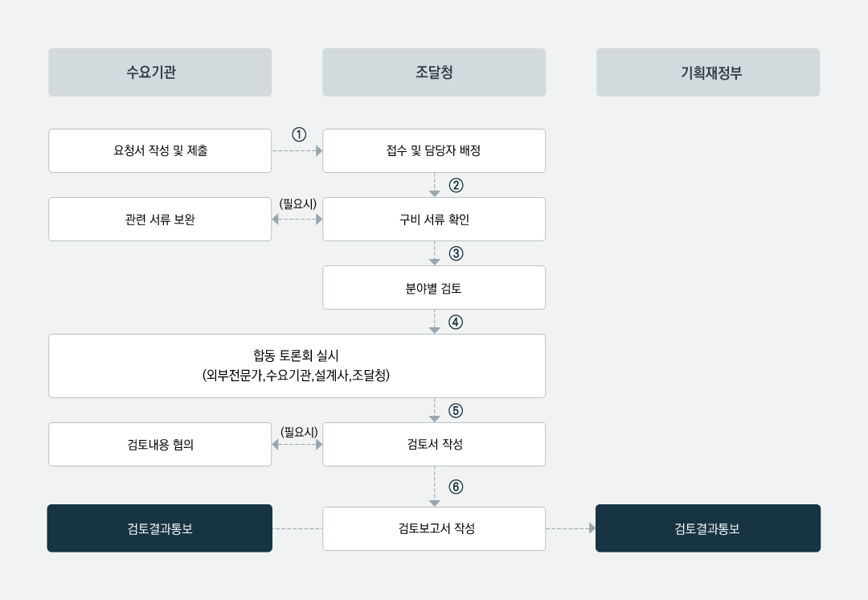The width and height of the screenshot is (868, 600).
Task: Click 검토결과통보 under 기획재정부 column
Action: tap(708, 528)
